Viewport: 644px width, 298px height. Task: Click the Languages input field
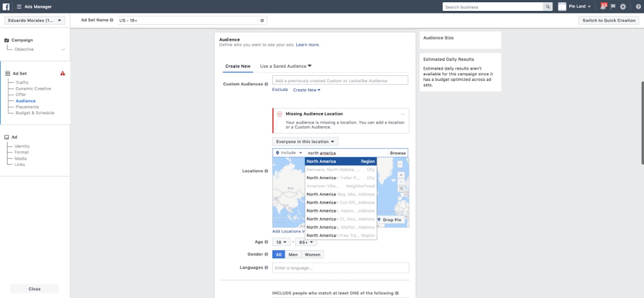point(340,267)
